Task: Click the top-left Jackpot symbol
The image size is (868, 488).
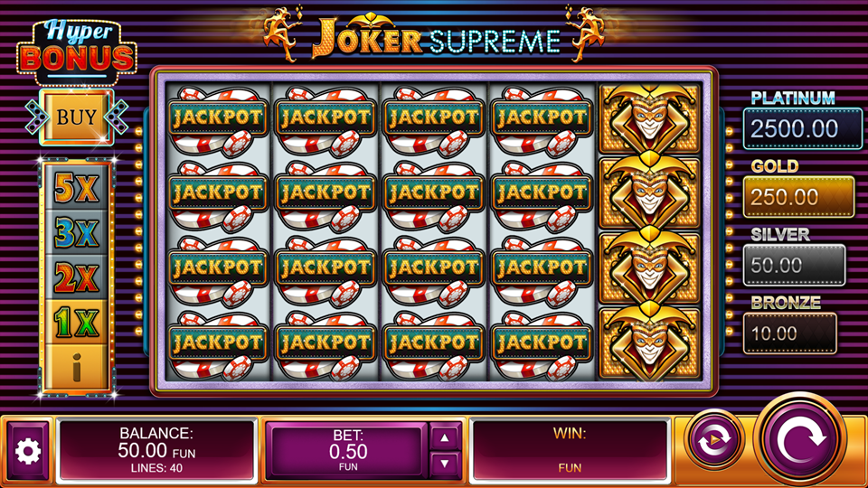Action: 218,120
